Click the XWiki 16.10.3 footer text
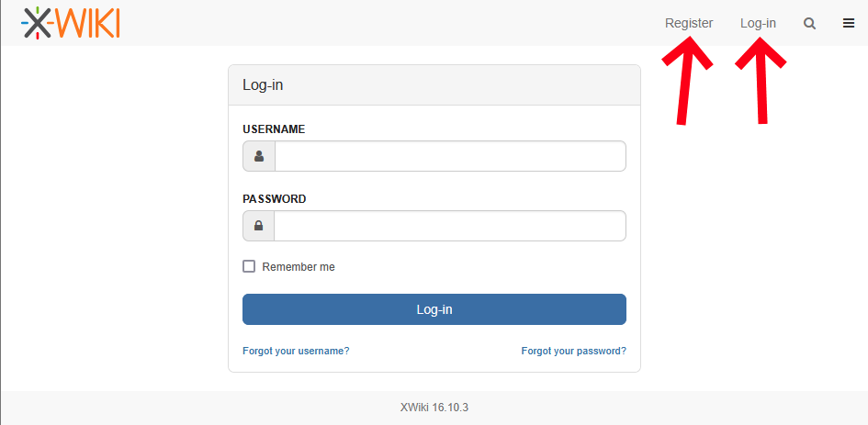The width and height of the screenshot is (868, 425). click(434, 408)
